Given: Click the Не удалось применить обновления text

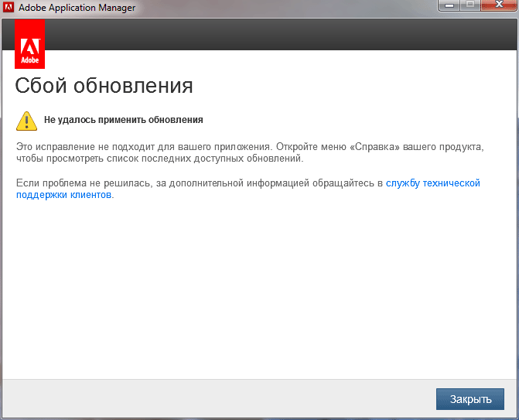Looking at the screenshot, I should coord(124,120).
